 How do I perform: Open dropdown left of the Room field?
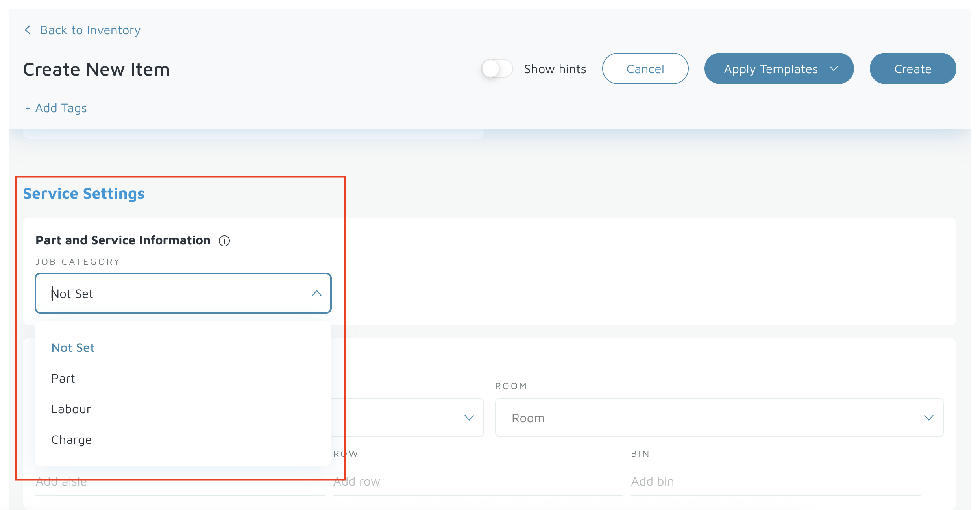click(x=468, y=418)
